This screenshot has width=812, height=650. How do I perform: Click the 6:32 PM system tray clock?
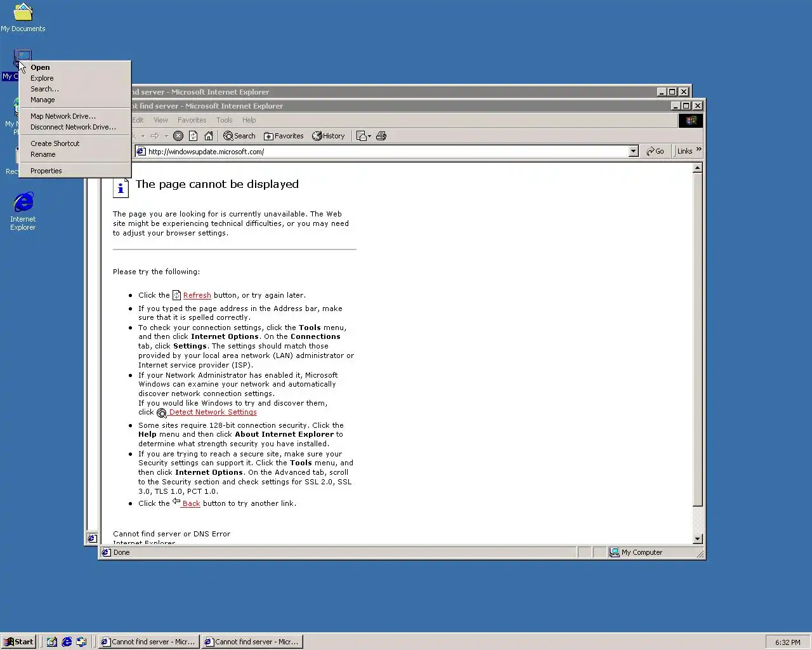click(787, 642)
